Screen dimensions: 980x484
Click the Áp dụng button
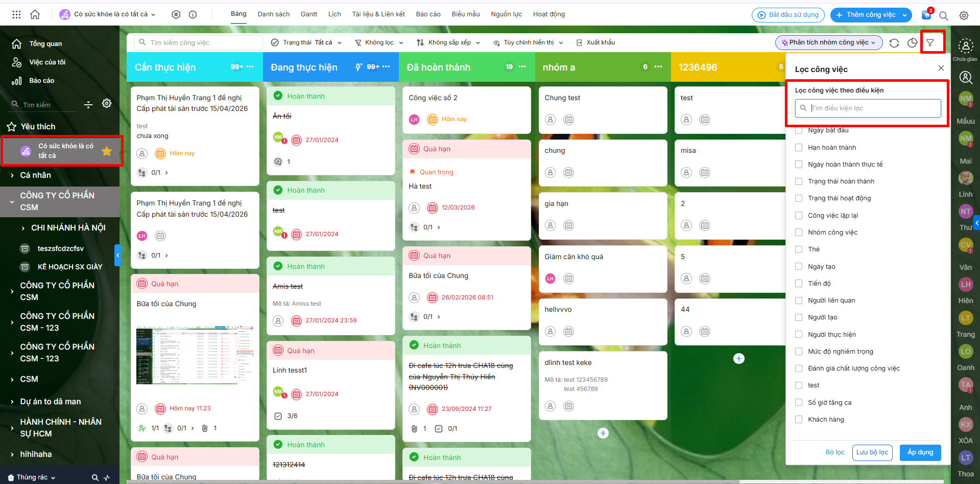[x=920, y=452]
